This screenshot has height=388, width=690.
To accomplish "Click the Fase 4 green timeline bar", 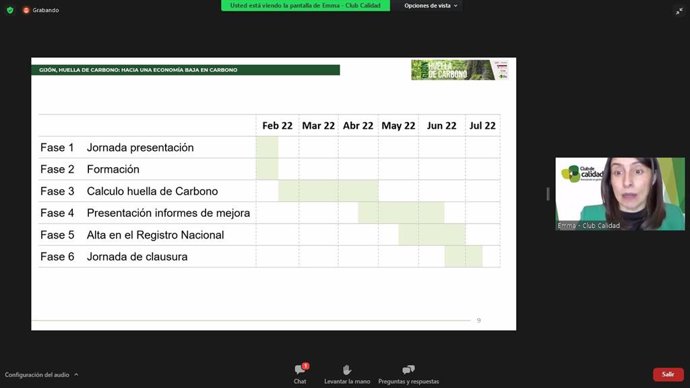I will [401, 213].
